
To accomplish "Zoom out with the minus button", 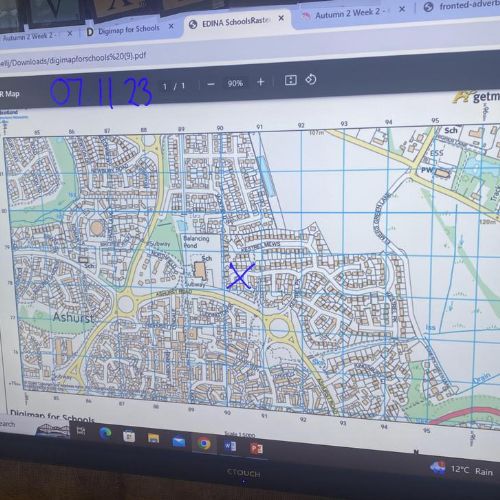I will coord(211,84).
